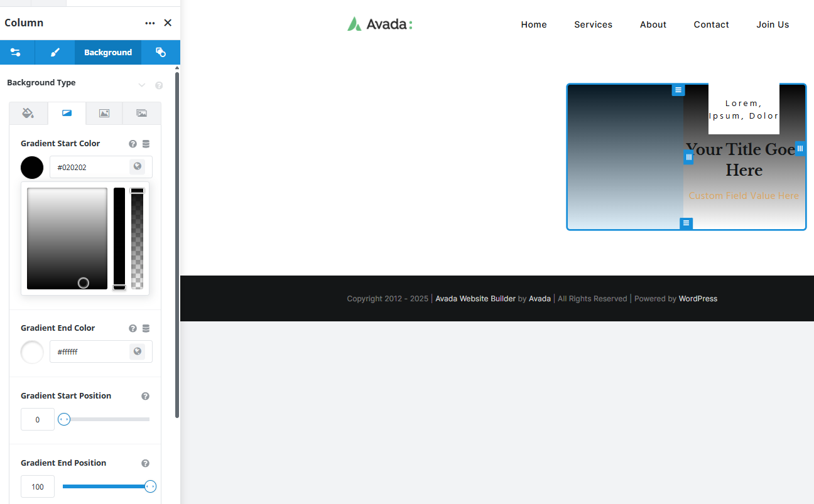Viewport: 814px width, 504px height.
Task: Open the General settings tab icon
Action: [x=17, y=52]
